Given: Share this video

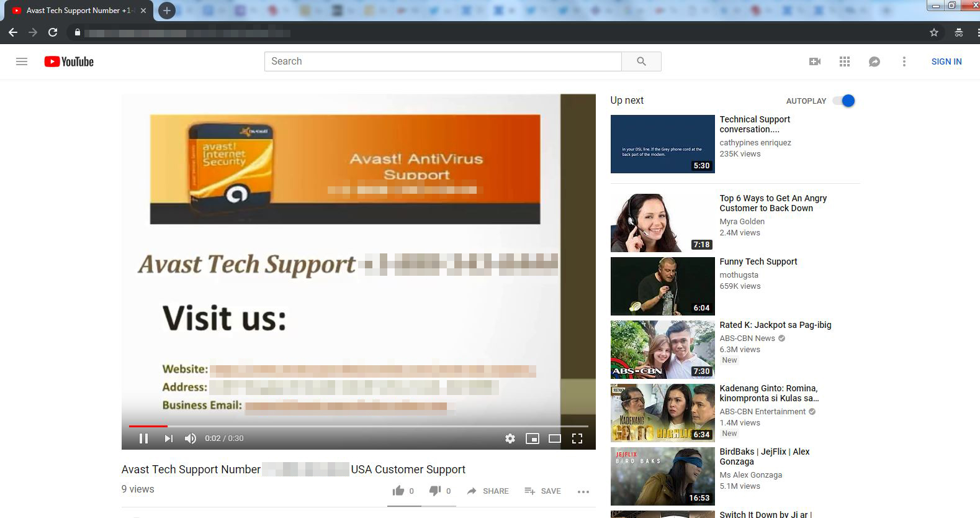Looking at the screenshot, I should pyautogui.click(x=488, y=491).
